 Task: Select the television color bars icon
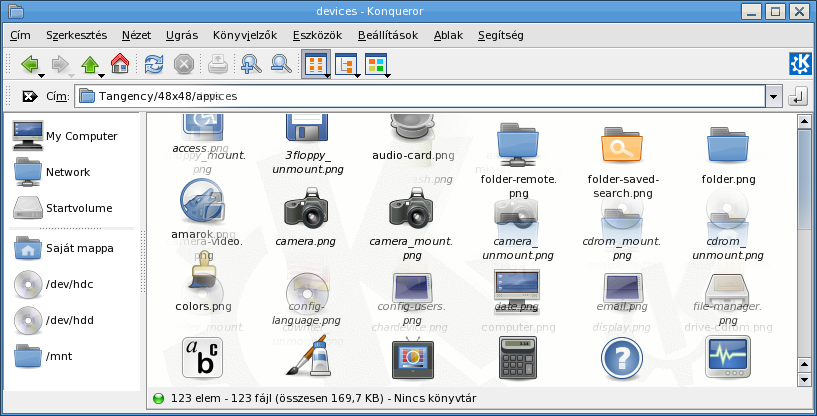point(412,359)
